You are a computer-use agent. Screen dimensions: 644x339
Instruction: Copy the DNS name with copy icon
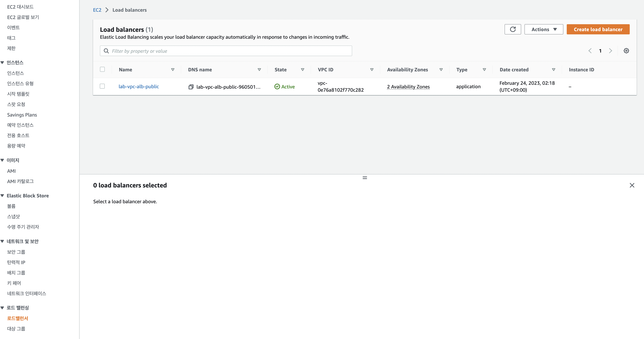pos(191,87)
